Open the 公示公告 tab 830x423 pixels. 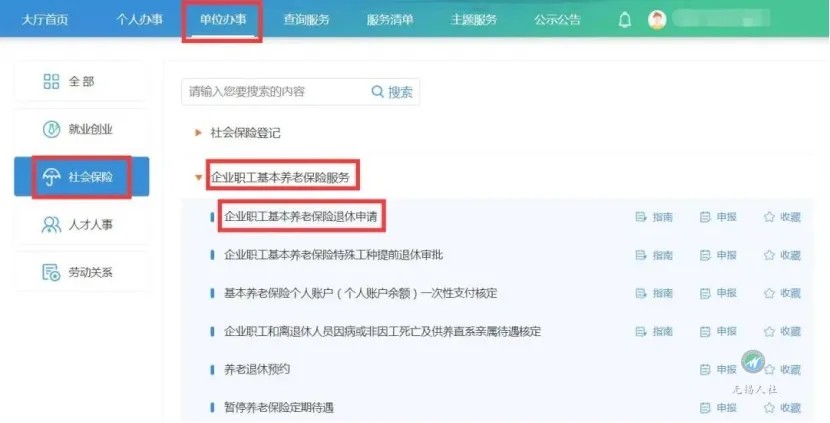pos(557,20)
